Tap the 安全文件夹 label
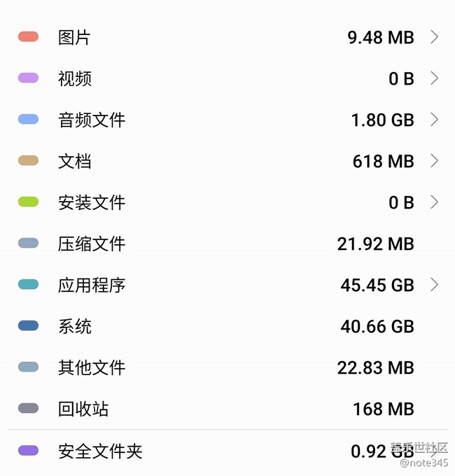455x476 pixels. point(100,451)
